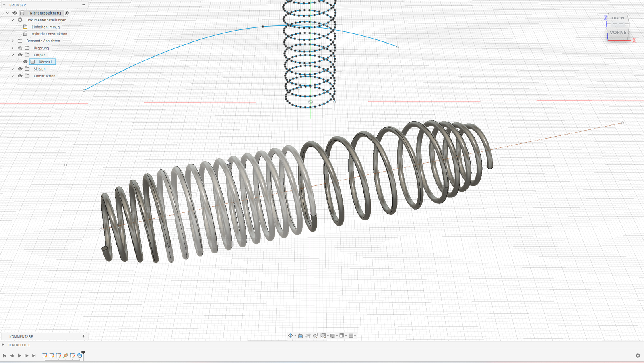
Task: Click the Grid and Snaps icon
Action: click(342, 336)
